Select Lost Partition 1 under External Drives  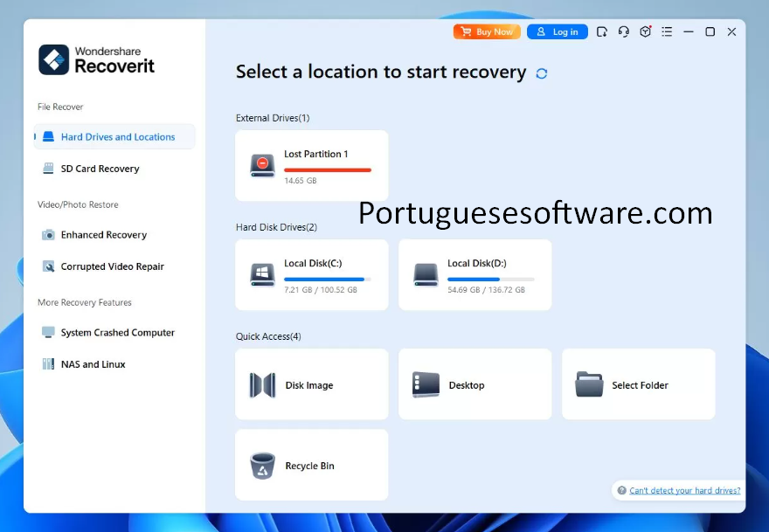[311, 165]
